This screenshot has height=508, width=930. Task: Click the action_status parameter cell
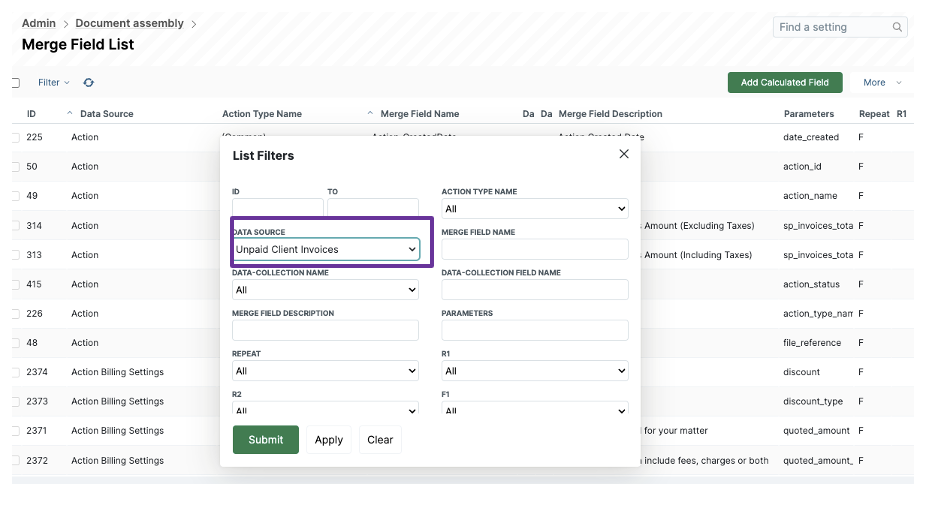click(x=811, y=284)
